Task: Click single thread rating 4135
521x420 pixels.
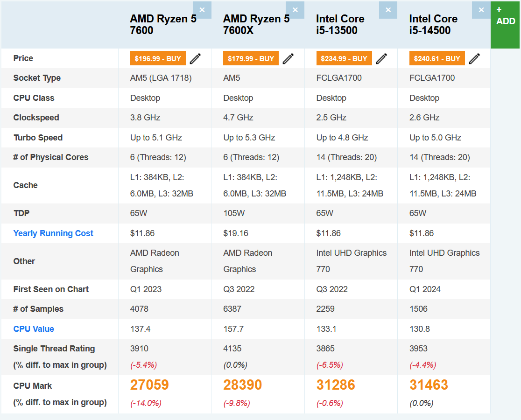Action: point(232,349)
